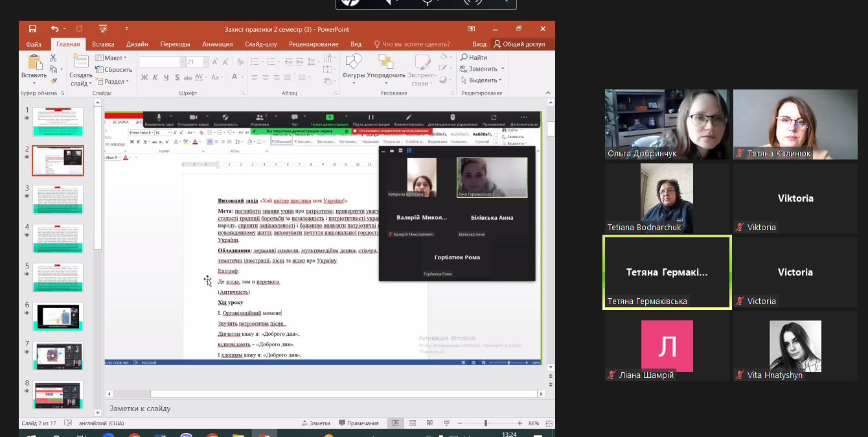Switch to the Анимация tab
The width and height of the screenshot is (868, 437).
[x=217, y=44]
